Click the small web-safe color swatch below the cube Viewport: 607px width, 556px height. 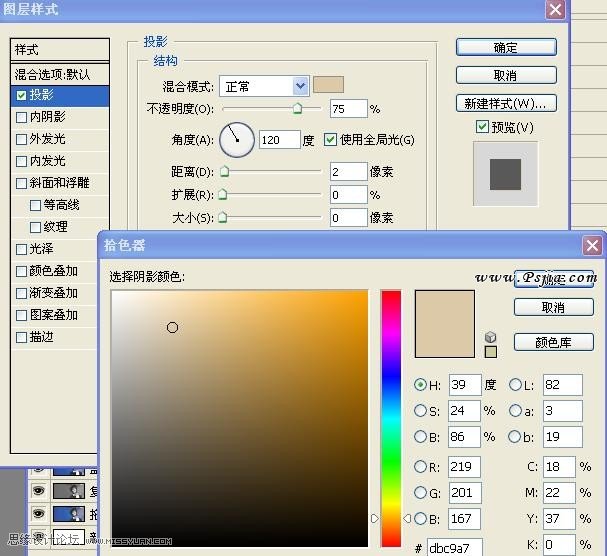(x=490, y=351)
